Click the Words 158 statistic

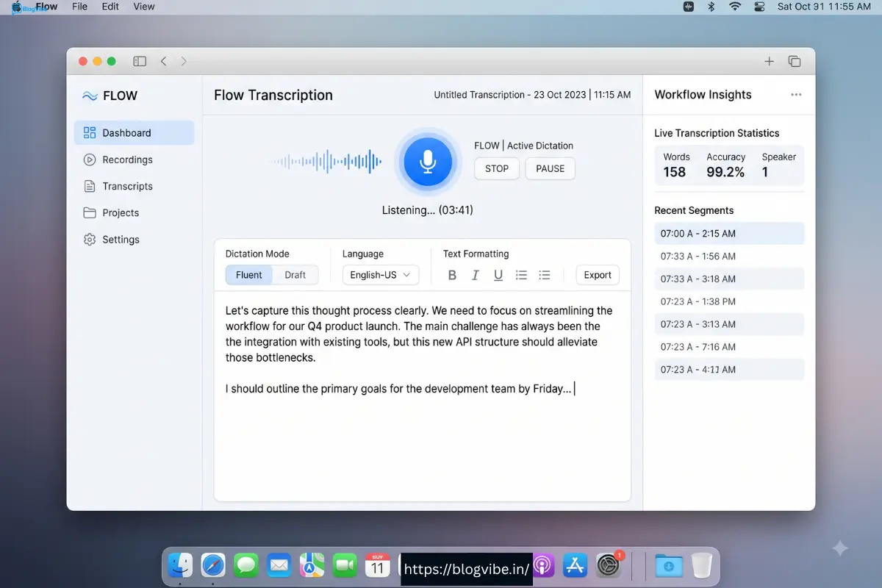[x=676, y=165]
